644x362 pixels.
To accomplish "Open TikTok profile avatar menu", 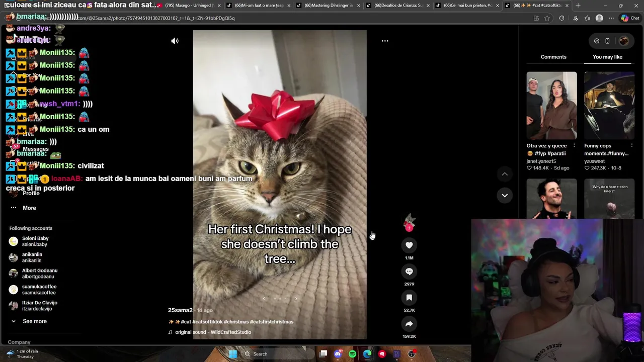I will [x=624, y=41].
